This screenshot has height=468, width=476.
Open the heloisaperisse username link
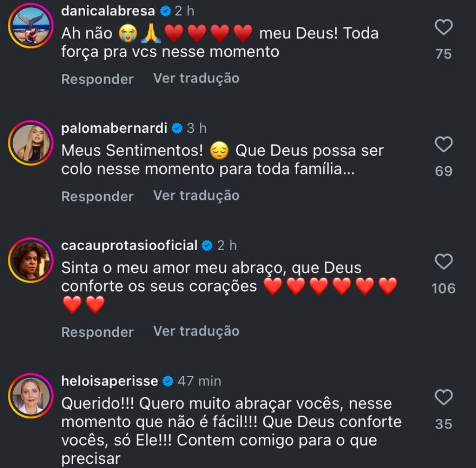click(x=110, y=381)
